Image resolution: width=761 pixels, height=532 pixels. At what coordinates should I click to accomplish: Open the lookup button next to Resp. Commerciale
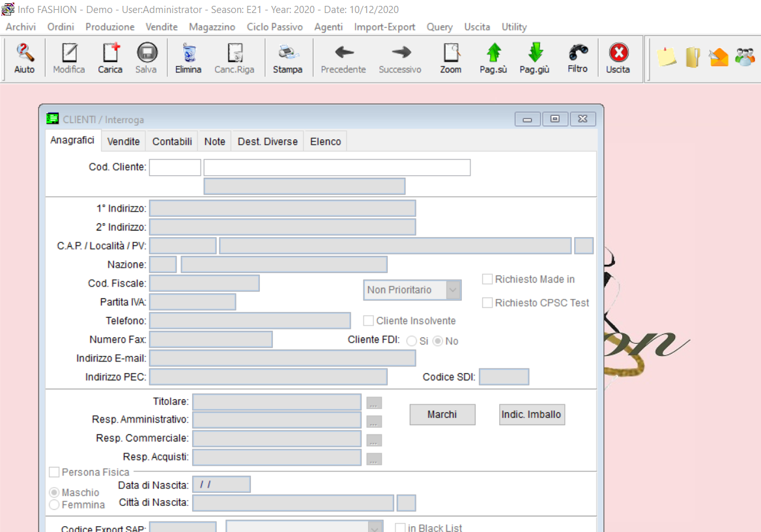tap(374, 440)
